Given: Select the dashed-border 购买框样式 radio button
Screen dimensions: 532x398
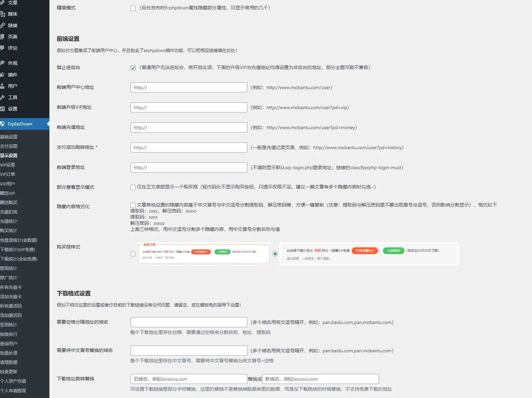Looking at the screenshot, I should coord(133,254).
